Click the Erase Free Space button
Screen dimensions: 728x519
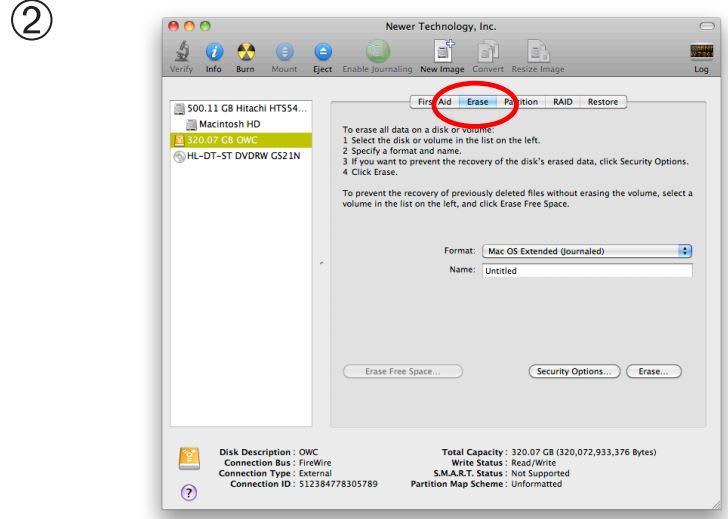coord(403,371)
